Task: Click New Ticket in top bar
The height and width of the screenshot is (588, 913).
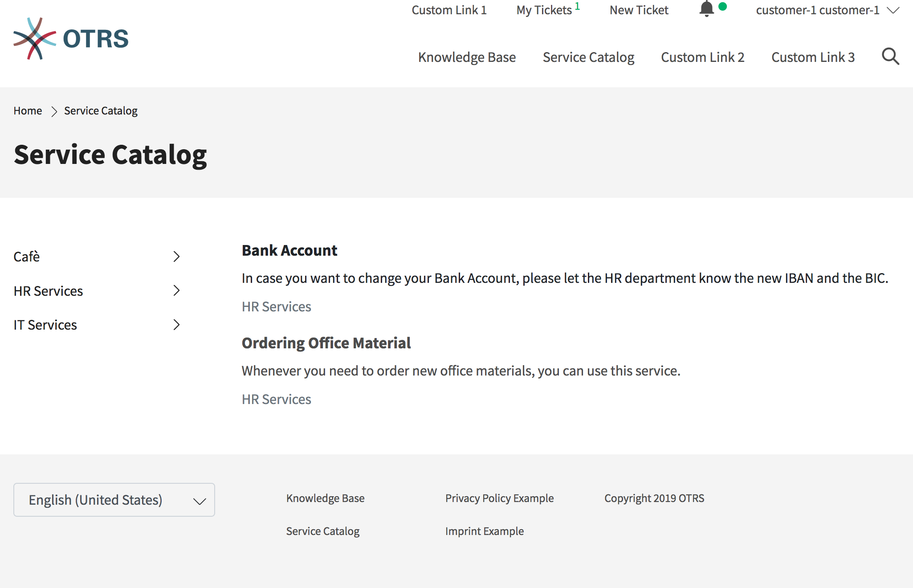Action: pos(639,10)
